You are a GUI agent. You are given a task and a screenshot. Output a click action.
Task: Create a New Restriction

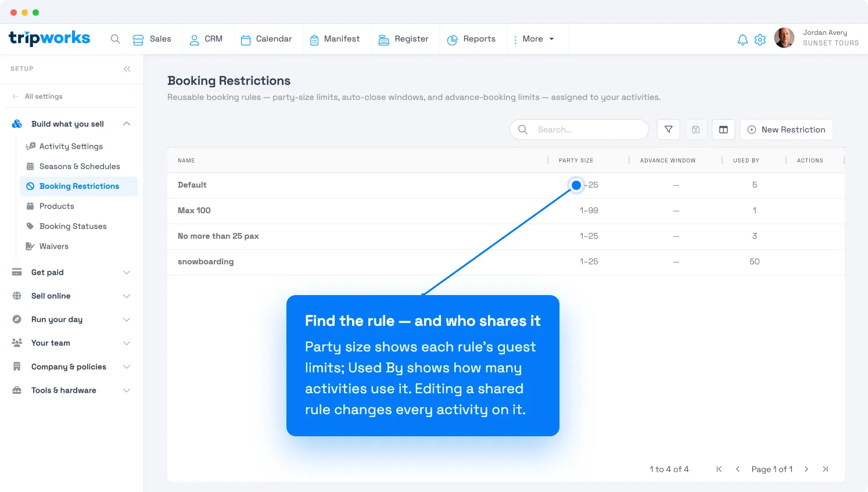pyautogui.click(x=787, y=130)
